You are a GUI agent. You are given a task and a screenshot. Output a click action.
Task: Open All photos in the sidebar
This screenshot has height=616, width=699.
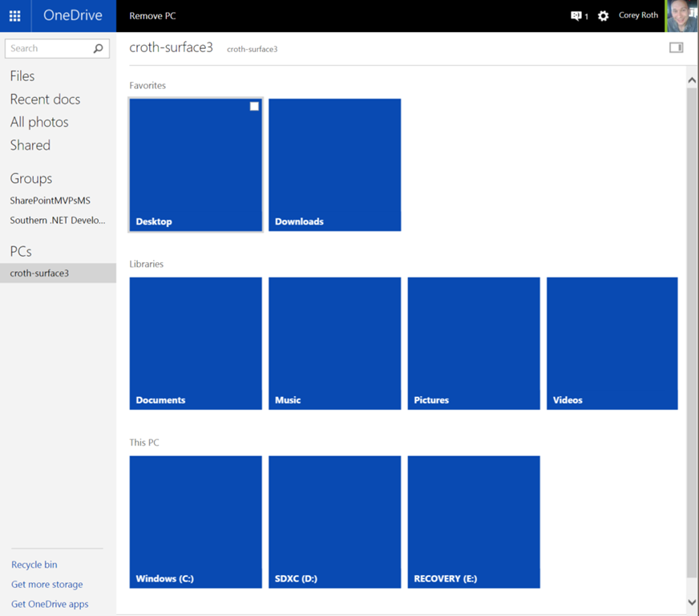click(39, 122)
